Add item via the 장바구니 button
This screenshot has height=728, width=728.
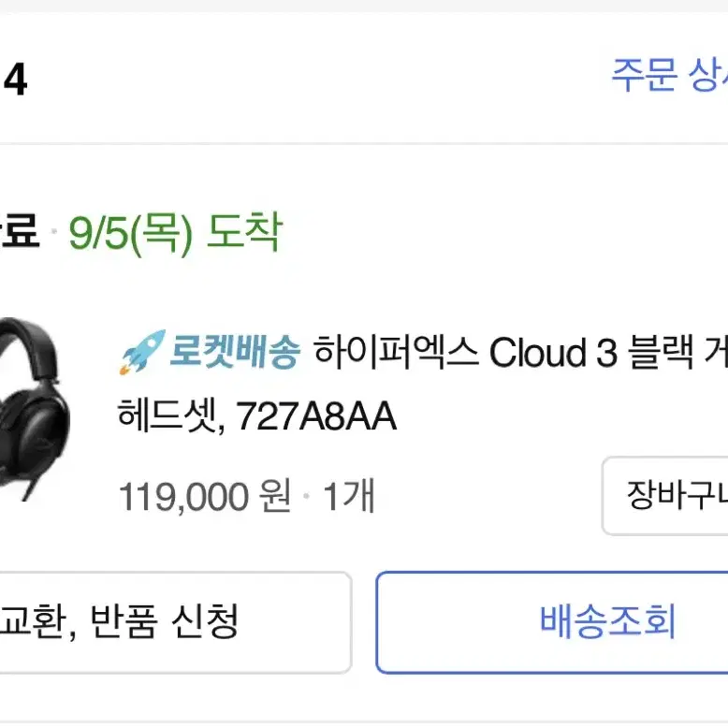pyautogui.click(x=665, y=496)
